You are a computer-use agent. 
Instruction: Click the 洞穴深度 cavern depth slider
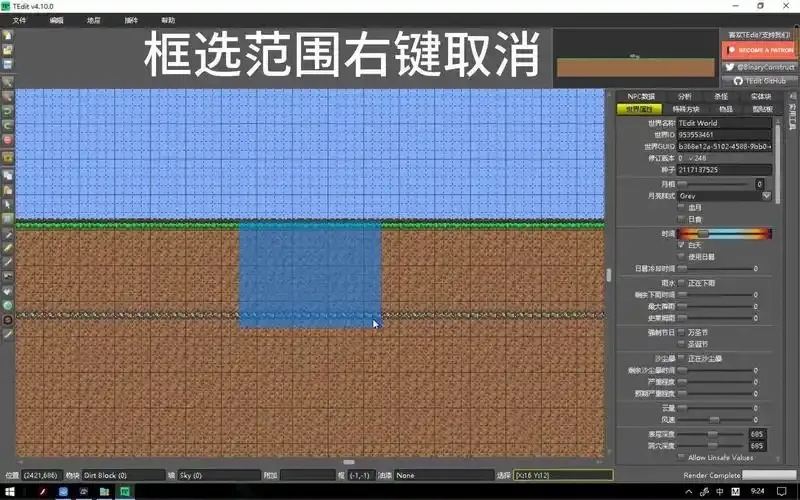(x=712, y=446)
